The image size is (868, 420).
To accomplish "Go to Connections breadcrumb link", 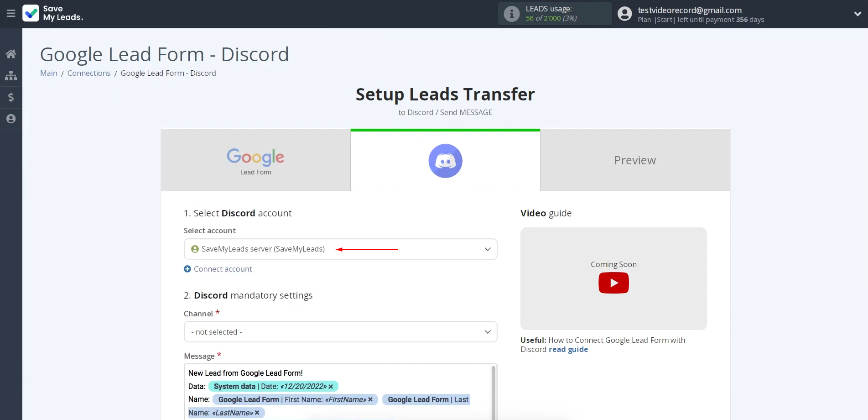I will click(89, 73).
